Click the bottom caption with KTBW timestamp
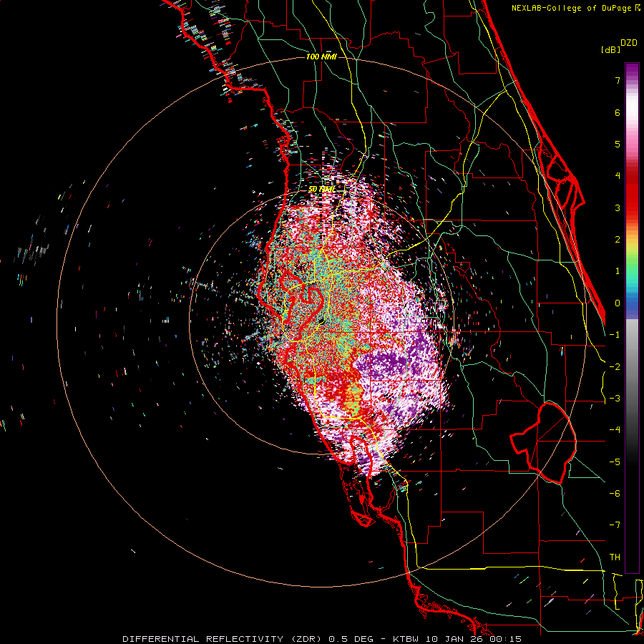This screenshot has width=644, height=644. tap(322, 639)
